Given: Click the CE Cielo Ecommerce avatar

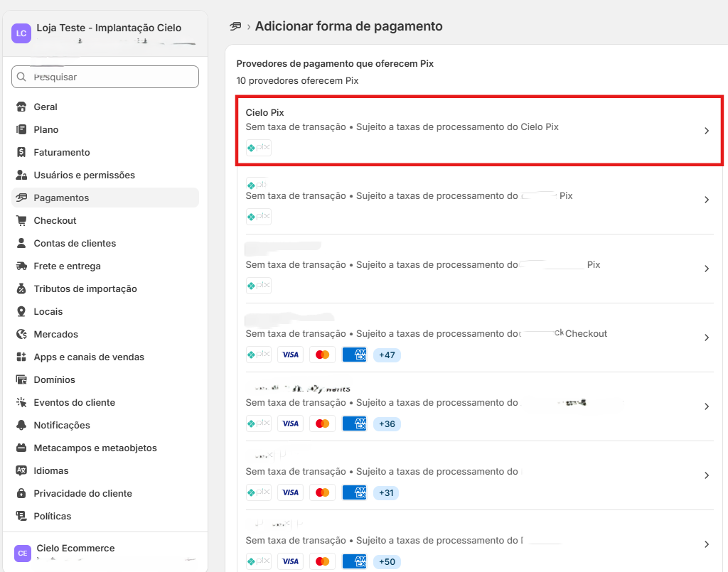Looking at the screenshot, I should pos(22,553).
